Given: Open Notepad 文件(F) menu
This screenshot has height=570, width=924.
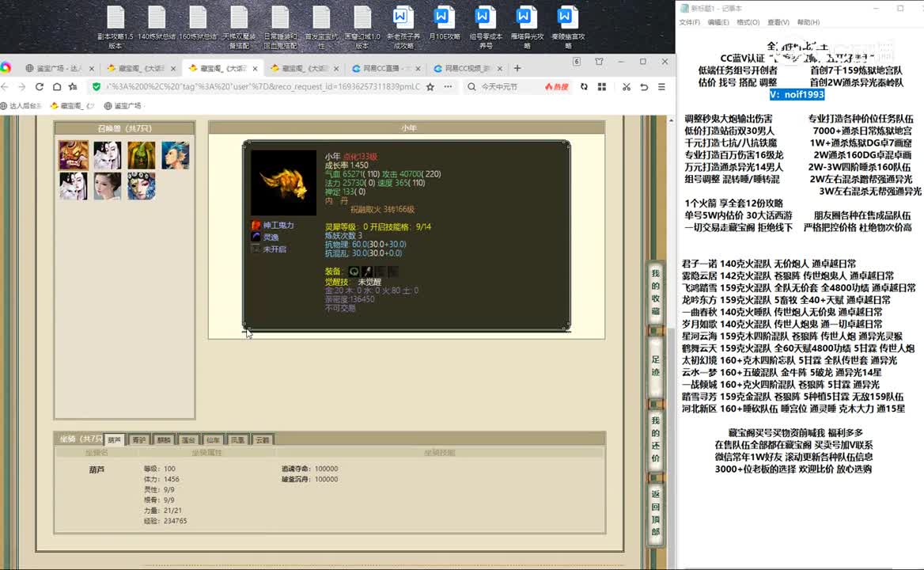Looking at the screenshot, I should (x=689, y=22).
